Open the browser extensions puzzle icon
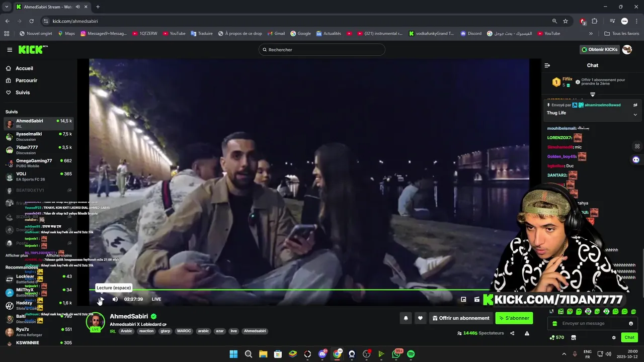This screenshot has width=644, height=362. click(x=595, y=21)
